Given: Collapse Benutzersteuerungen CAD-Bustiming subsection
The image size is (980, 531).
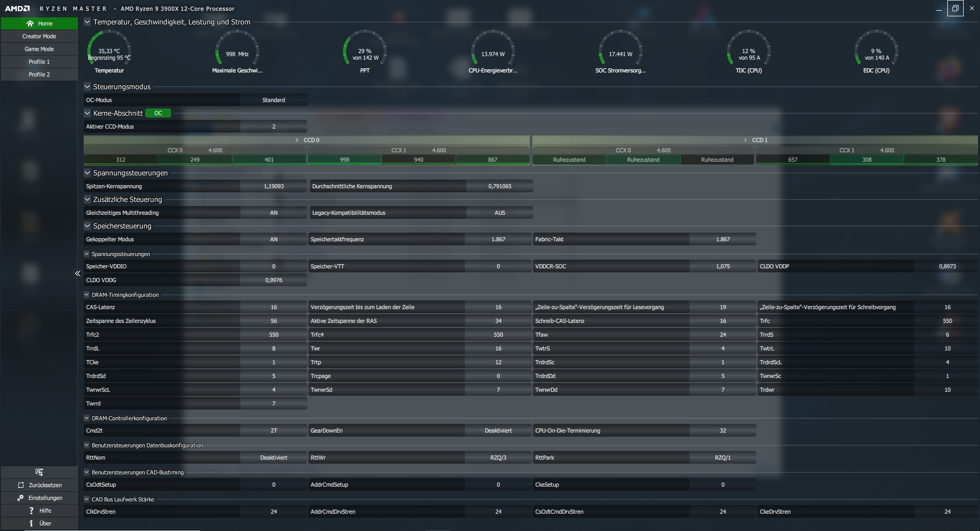Looking at the screenshot, I should [x=87, y=472].
